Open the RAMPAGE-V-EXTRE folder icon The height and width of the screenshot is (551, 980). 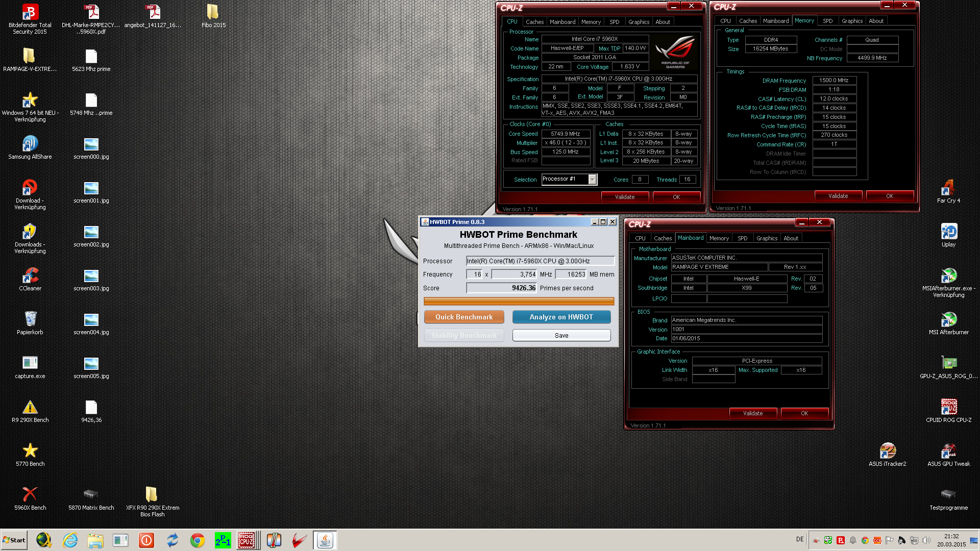30,60
